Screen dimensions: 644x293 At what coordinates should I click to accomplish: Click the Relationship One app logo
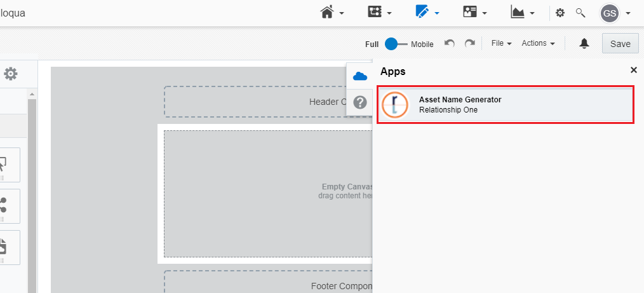[394, 104]
